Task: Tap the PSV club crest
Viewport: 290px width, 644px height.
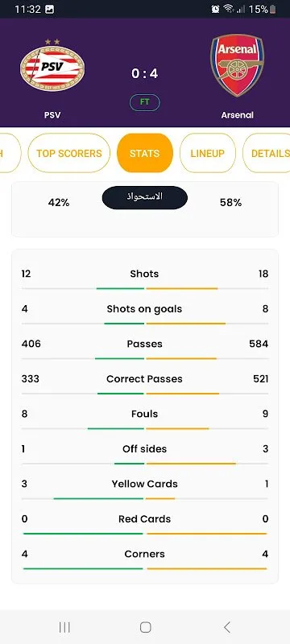Action: click(x=52, y=66)
